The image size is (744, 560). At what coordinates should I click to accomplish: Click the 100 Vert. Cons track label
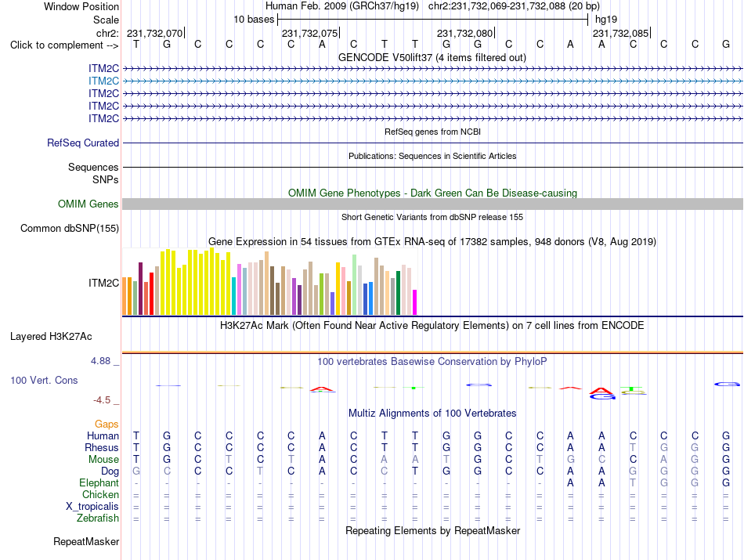[x=44, y=380]
